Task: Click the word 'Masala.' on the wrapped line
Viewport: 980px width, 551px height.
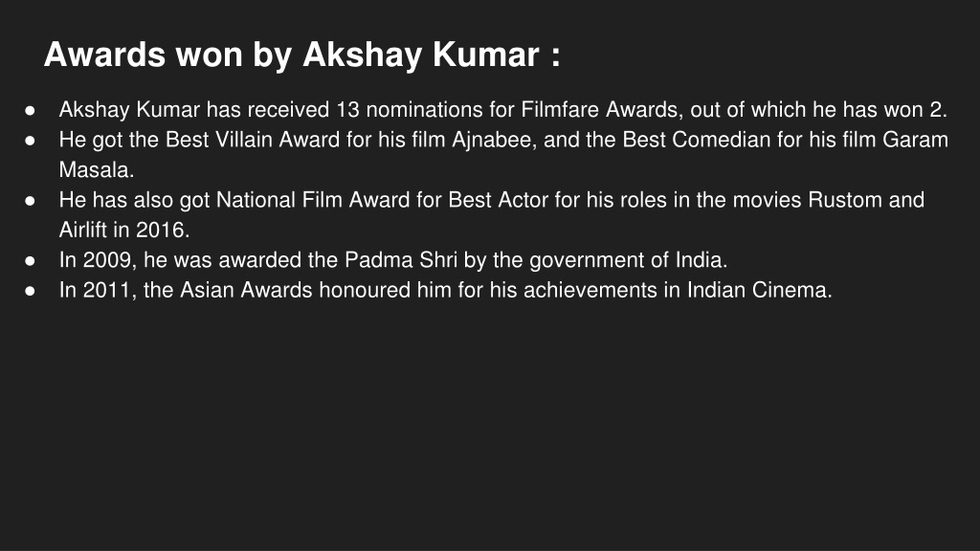Action: point(97,170)
